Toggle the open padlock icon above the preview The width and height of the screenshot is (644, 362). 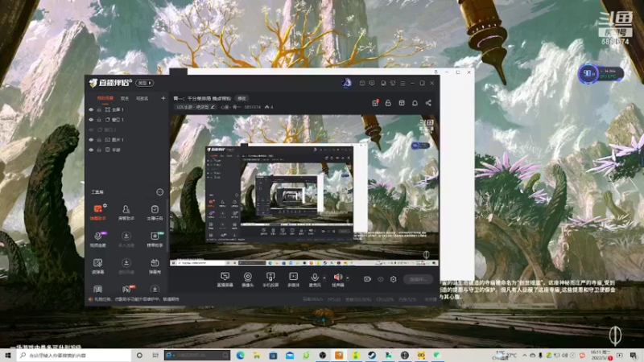click(388, 103)
